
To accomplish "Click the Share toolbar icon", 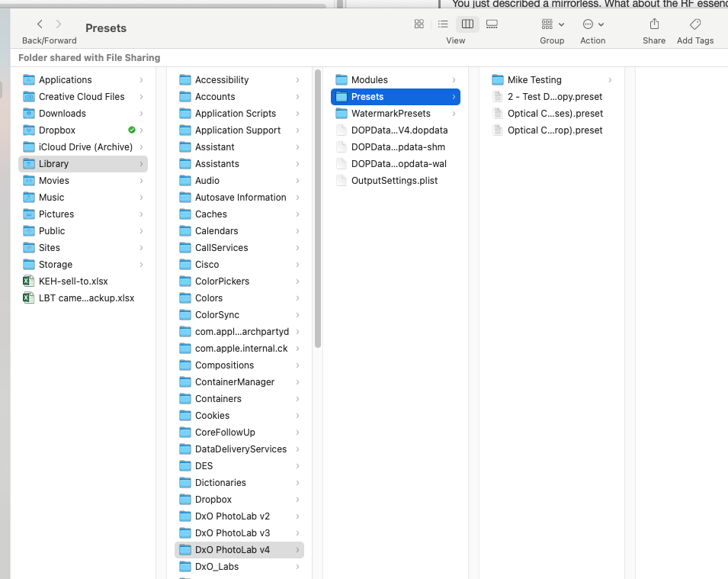I will tap(653, 24).
